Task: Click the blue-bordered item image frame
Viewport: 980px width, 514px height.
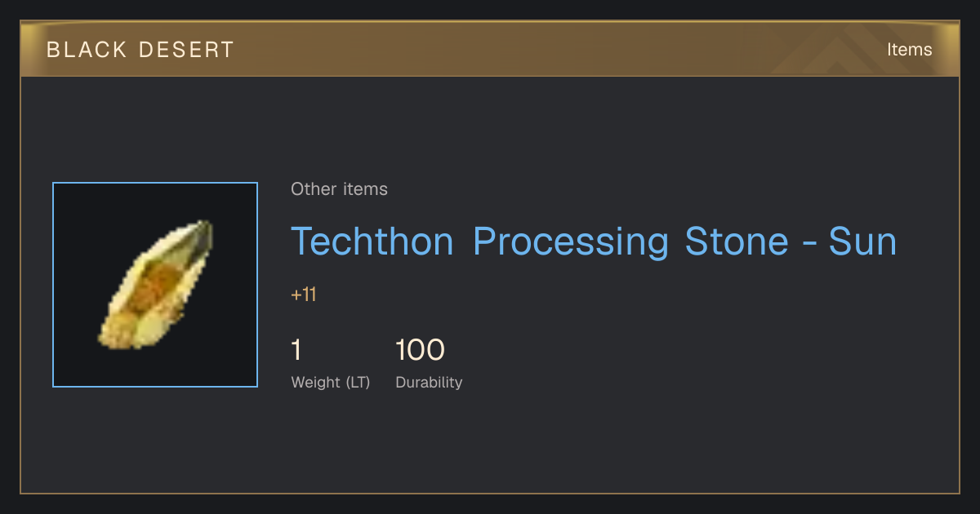Action: click(155, 285)
